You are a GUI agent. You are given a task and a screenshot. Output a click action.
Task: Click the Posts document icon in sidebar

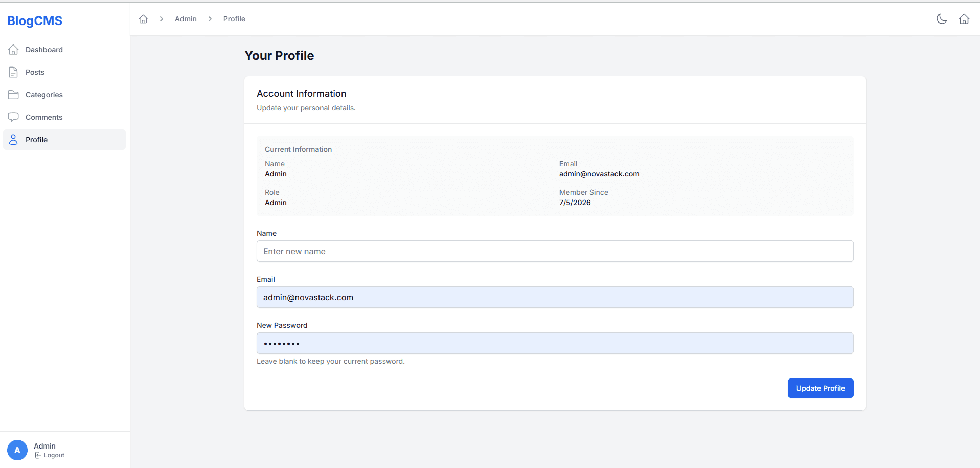(13, 72)
